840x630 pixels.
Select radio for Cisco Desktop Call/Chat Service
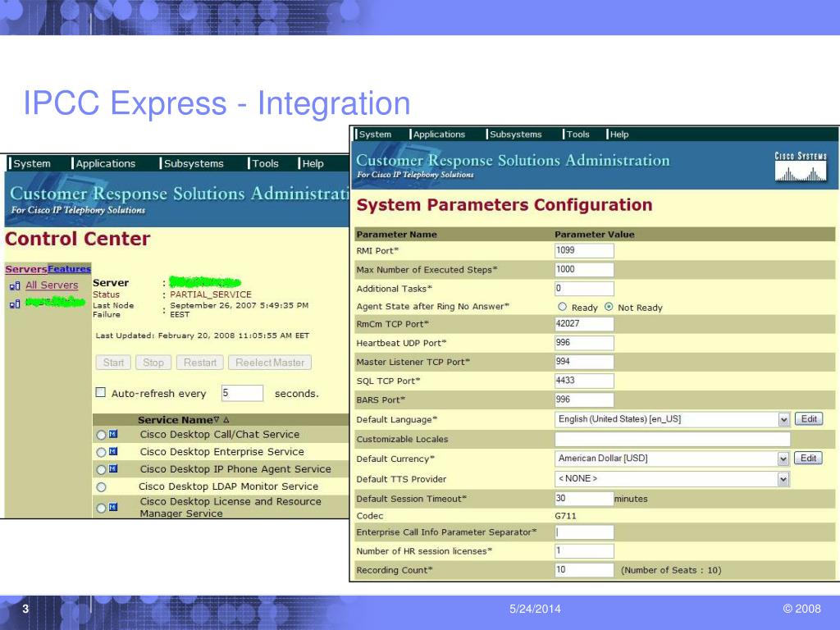(101, 435)
